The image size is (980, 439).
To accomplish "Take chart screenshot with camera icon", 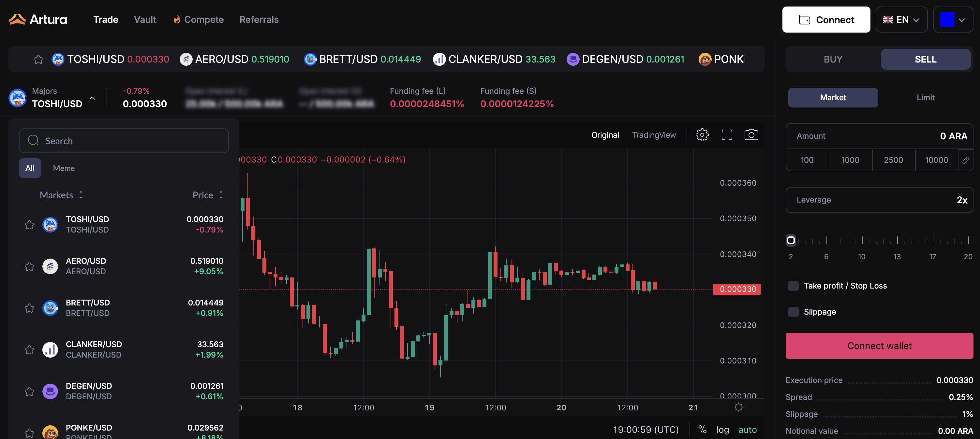I will click(751, 135).
